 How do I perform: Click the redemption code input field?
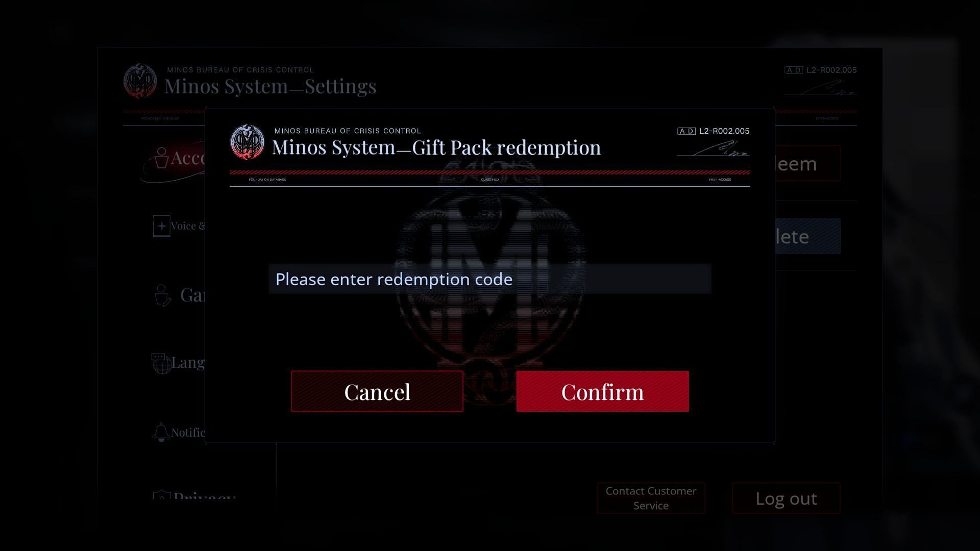coord(489,279)
